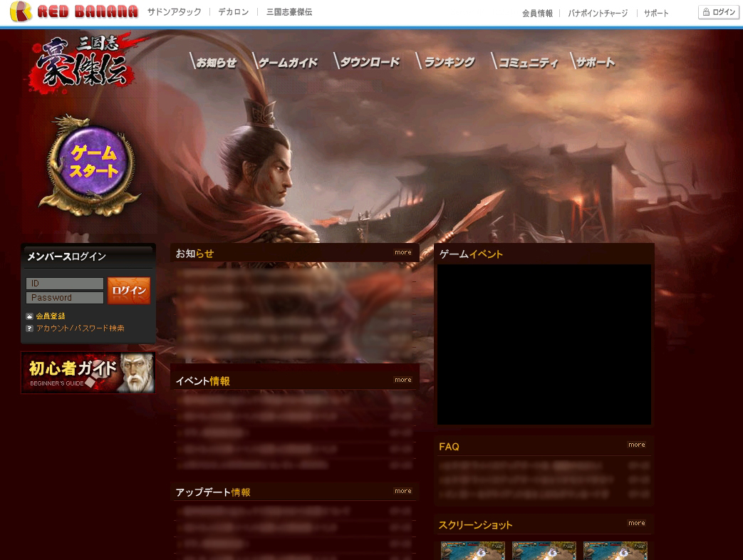Open the 初心者ガイド banner
743x560 pixels.
pos(88,373)
